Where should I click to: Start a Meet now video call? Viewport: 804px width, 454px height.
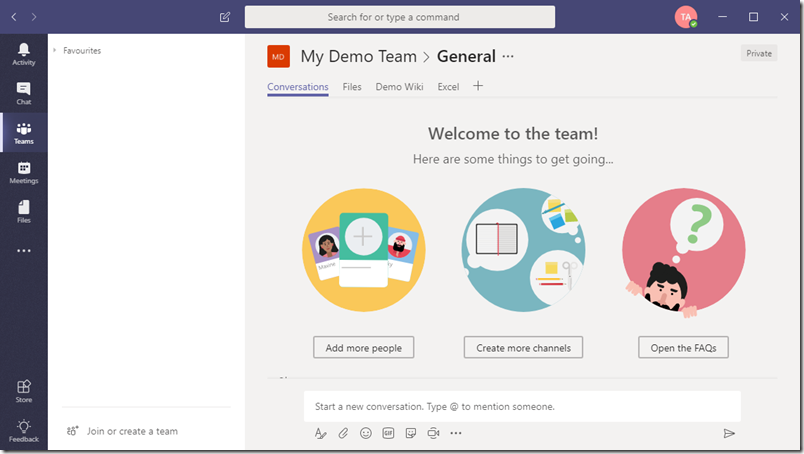pyautogui.click(x=433, y=433)
